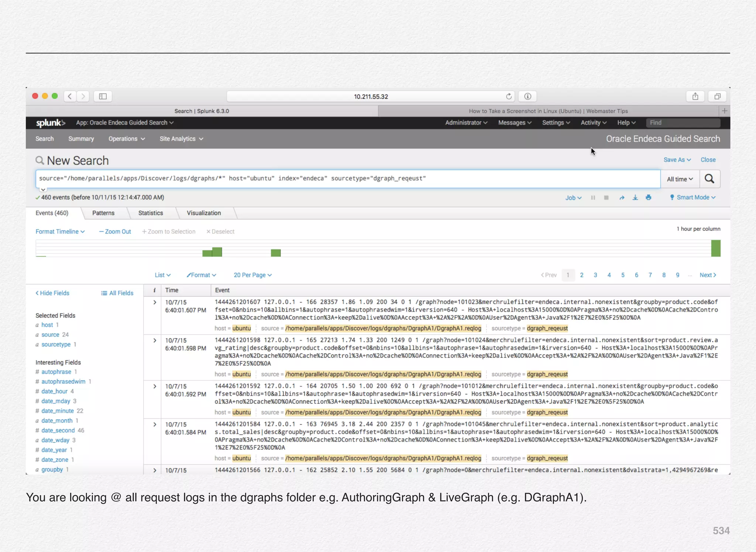
Task: Select the autophrase interesting field
Action: [56, 372]
